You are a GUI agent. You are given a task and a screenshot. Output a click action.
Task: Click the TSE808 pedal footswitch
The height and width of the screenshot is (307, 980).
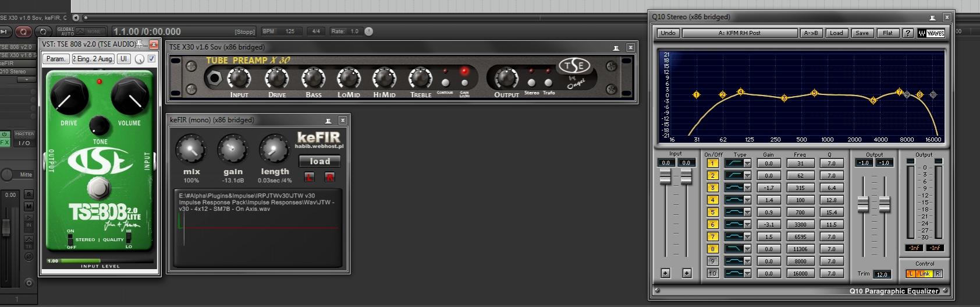coord(100,188)
